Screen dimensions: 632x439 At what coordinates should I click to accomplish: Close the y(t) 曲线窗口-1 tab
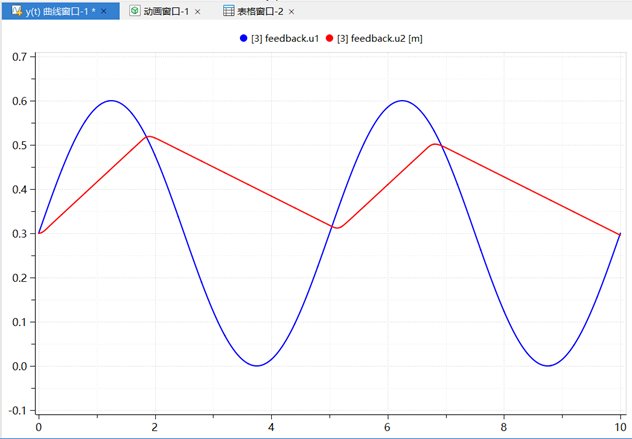pyautogui.click(x=104, y=11)
